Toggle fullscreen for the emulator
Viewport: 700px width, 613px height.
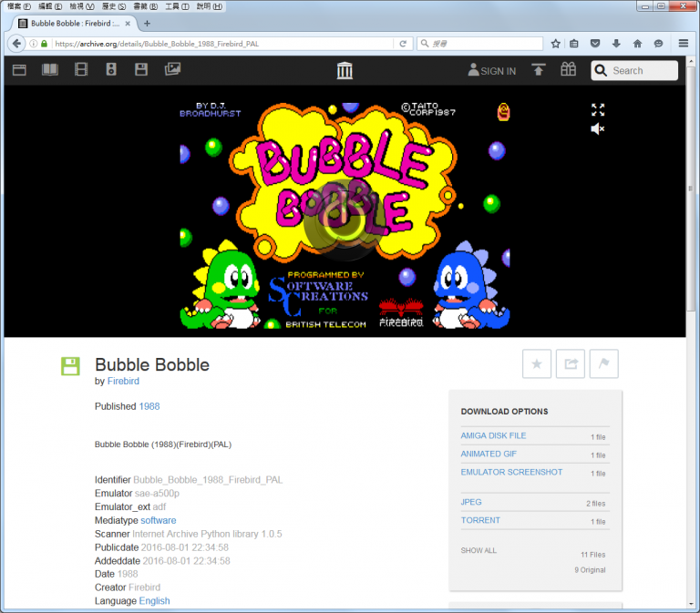coord(598,109)
